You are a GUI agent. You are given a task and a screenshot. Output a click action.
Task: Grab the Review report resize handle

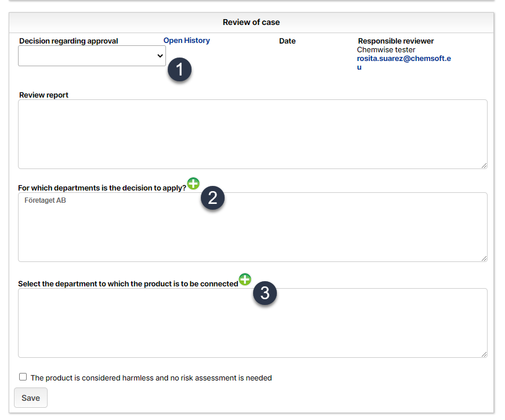(x=484, y=166)
